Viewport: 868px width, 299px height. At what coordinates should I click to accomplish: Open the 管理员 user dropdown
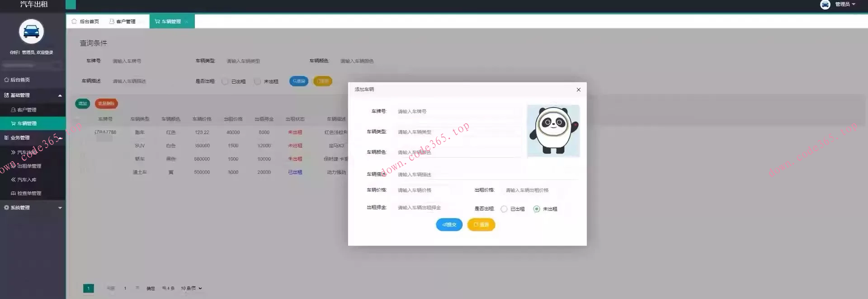tap(845, 5)
